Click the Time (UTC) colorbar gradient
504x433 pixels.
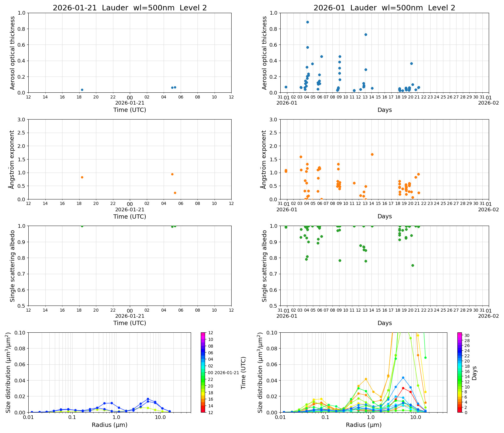tap(203, 372)
